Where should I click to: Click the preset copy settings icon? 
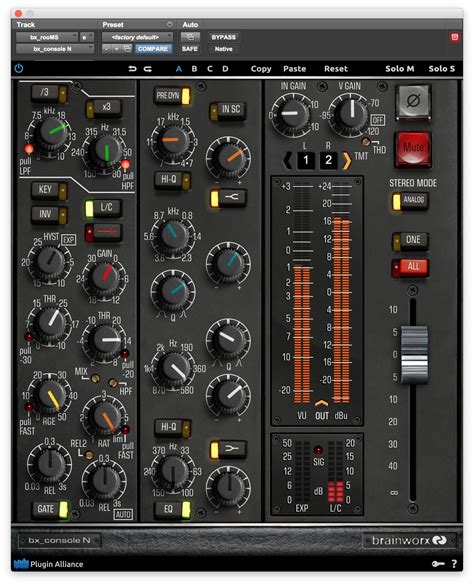tap(127, 49)
